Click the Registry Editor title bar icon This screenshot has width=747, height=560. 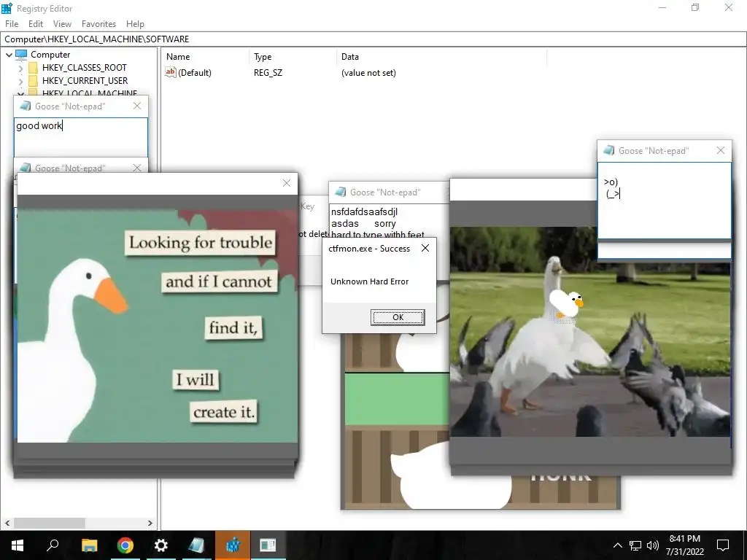[7, 8]
